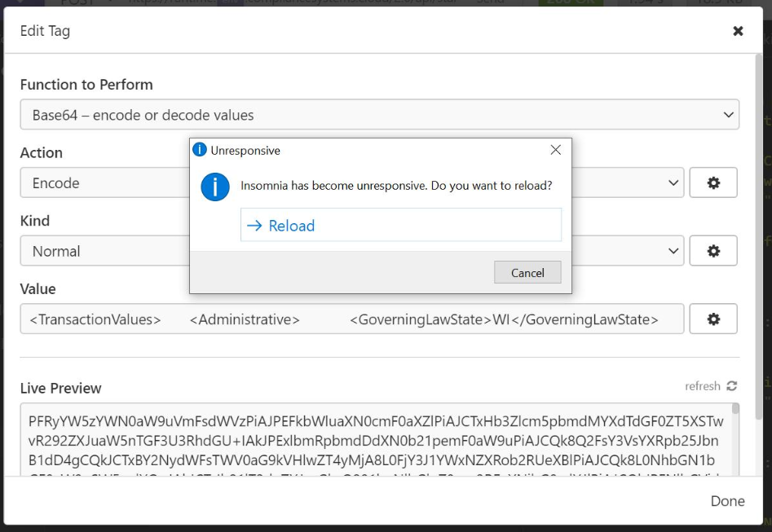
Task: Click Reload in Unresponsive dialog
Action: pyautogui.click(x=401, y=225)
